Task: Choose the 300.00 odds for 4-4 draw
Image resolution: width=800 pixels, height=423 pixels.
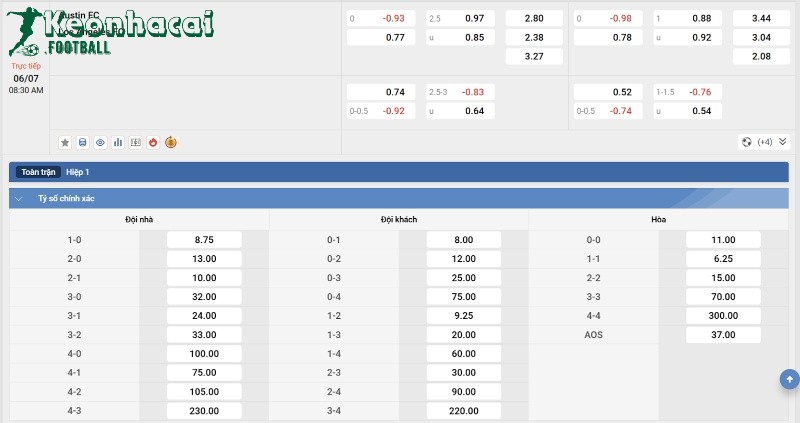Action: (723, 315)
